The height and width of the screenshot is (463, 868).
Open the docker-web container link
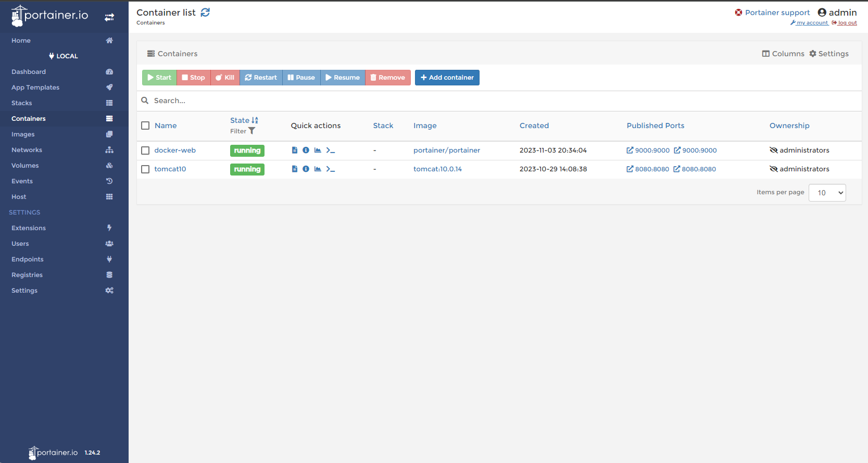pos(175,150)
